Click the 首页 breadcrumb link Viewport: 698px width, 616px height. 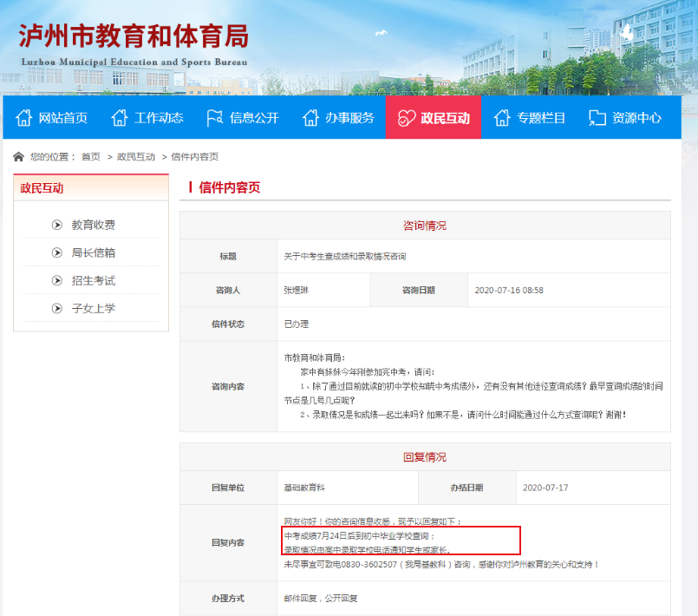click(91, 157)
